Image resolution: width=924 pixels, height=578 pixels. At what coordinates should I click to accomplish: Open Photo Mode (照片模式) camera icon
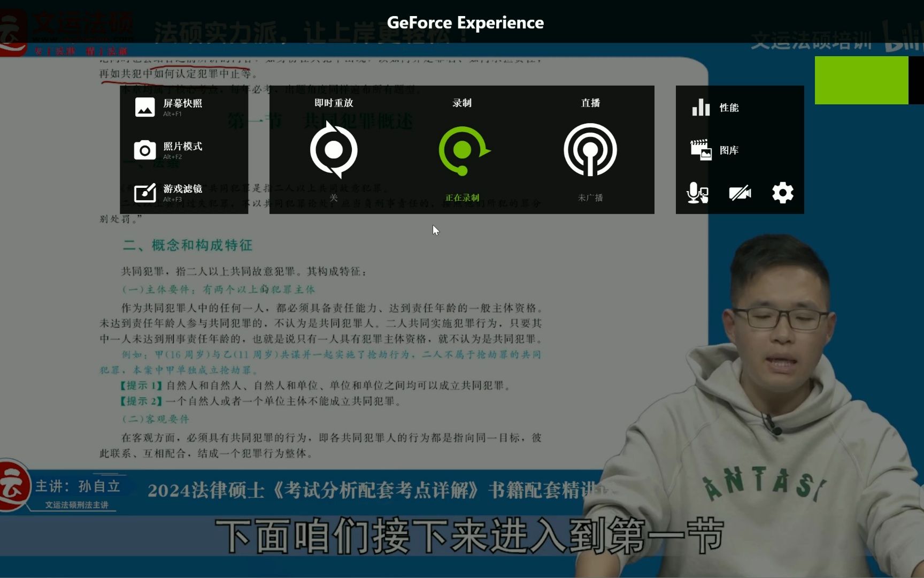tap(145, 150)
